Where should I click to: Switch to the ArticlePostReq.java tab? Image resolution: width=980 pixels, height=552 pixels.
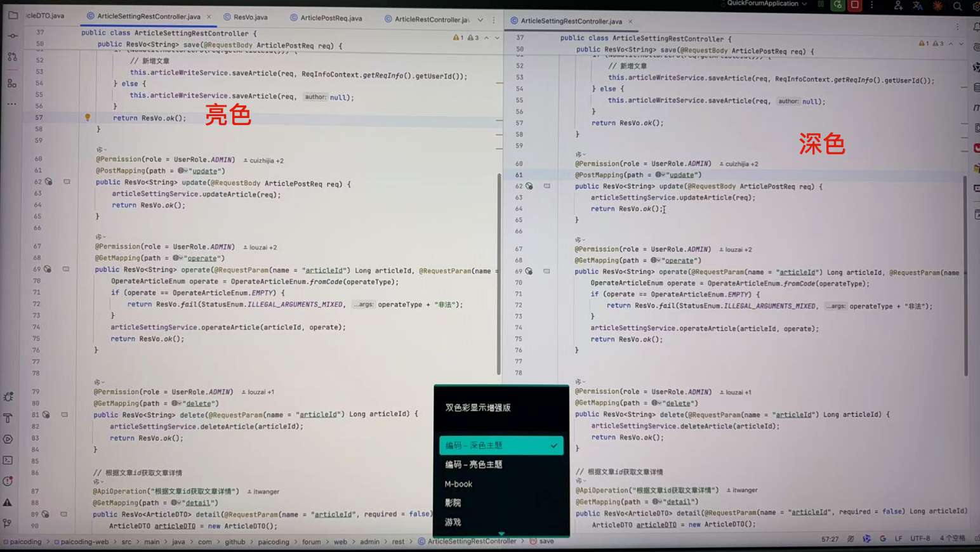point(331,18)
